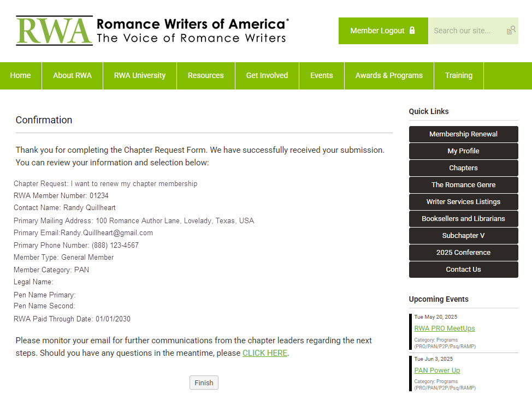The width and height of the screenshot is (532, 394).
Task: Click 'Primary Phone Number: (888) 123-4567'
Action: click(76, 245)
